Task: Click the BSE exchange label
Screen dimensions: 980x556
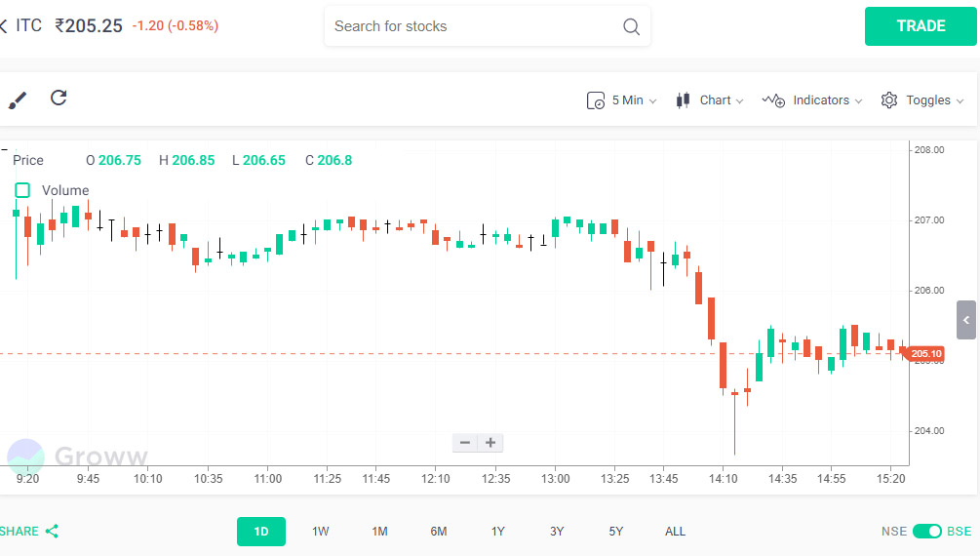Action: coord(960,532)
